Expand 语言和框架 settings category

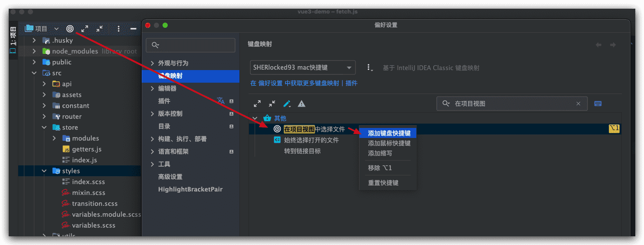[x=153, y=151]
